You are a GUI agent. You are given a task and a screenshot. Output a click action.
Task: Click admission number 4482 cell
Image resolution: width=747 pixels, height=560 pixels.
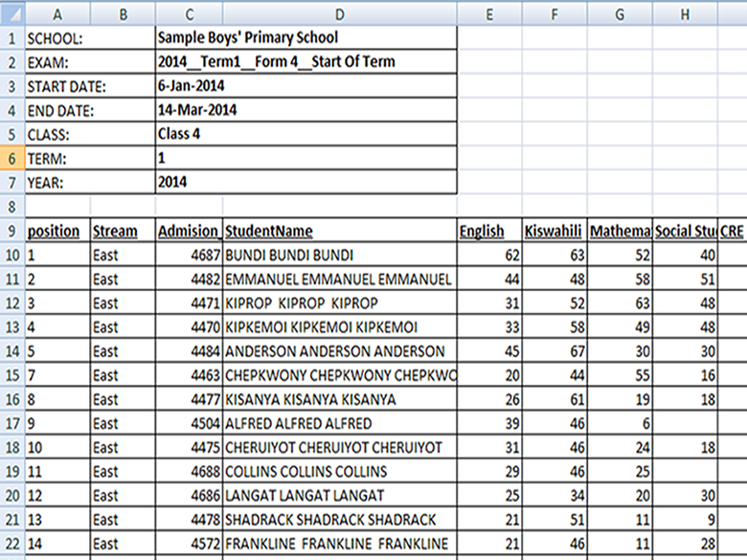(x=189, y=280)
